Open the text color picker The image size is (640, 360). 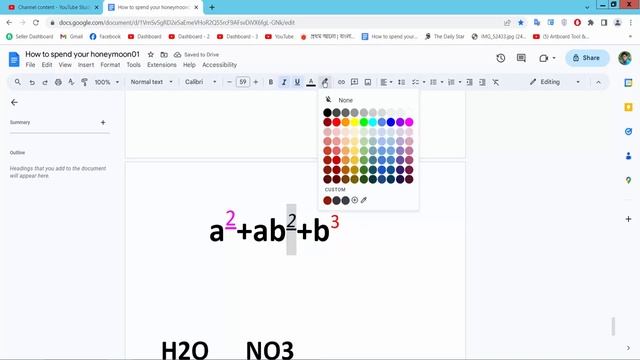tap(311, 82)
